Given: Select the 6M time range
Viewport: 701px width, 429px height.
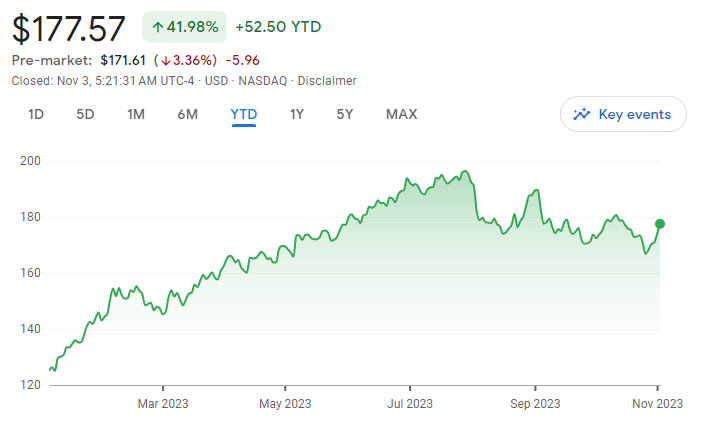Looking at the screenshot, I should (x=187, y=114).
